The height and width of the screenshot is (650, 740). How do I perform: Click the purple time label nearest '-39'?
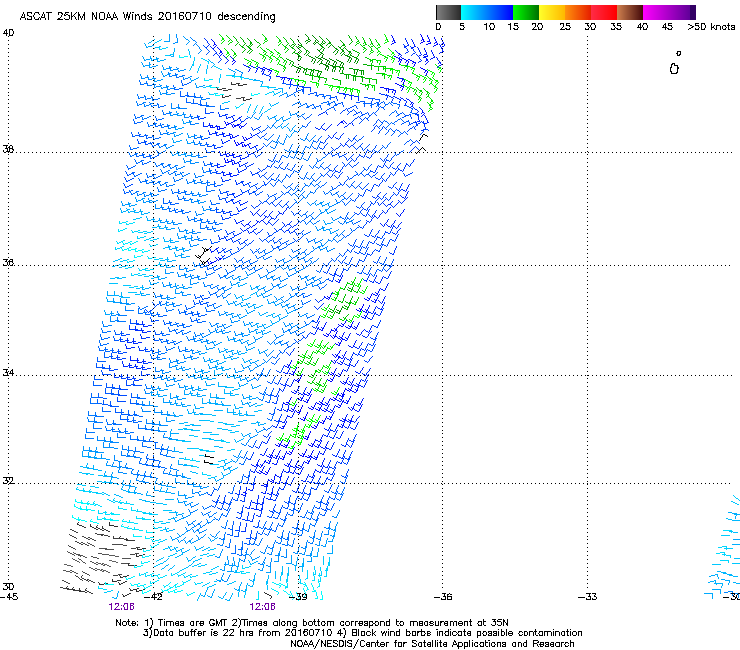pyautogui.click(x=262, y=607)
